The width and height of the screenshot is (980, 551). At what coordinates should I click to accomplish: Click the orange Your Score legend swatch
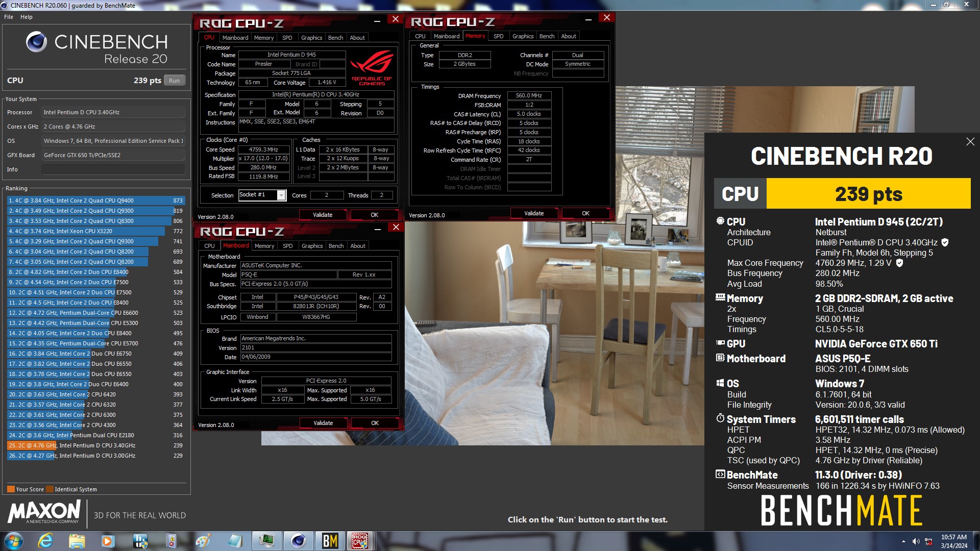coord(11,489)
